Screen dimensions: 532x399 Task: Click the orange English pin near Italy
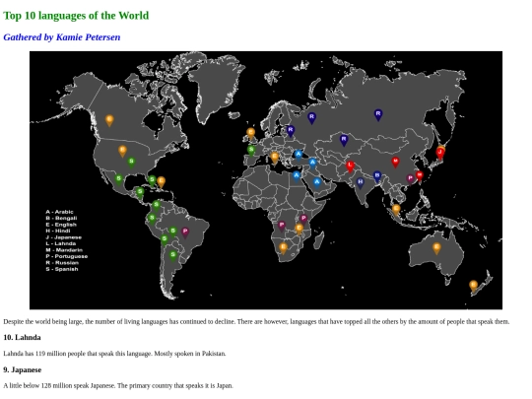pyautogui.click(x=275, y=158)
